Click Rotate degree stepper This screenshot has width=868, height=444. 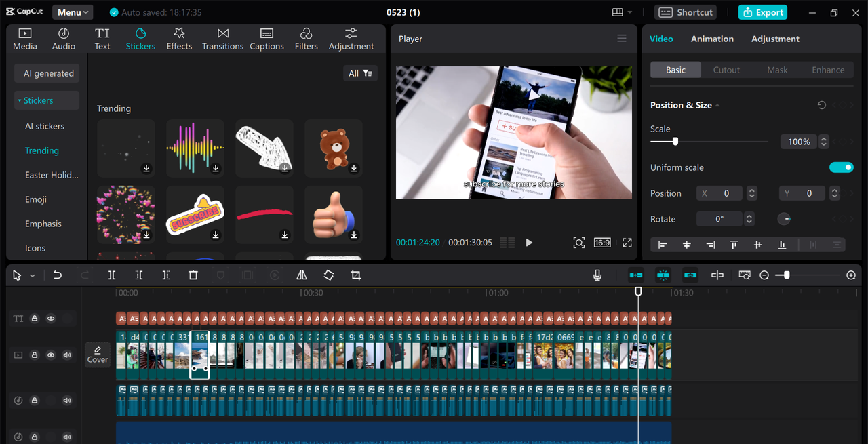(x=749, y=219)
